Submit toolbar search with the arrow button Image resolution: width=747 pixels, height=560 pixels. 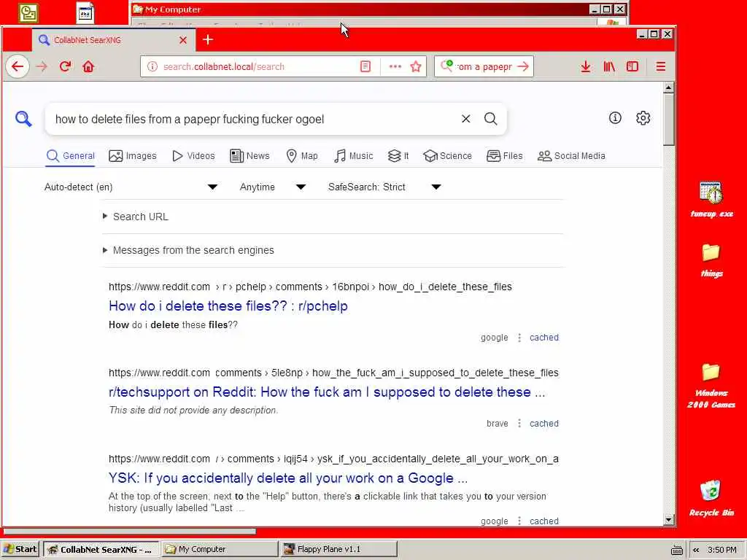pos(523,66)
